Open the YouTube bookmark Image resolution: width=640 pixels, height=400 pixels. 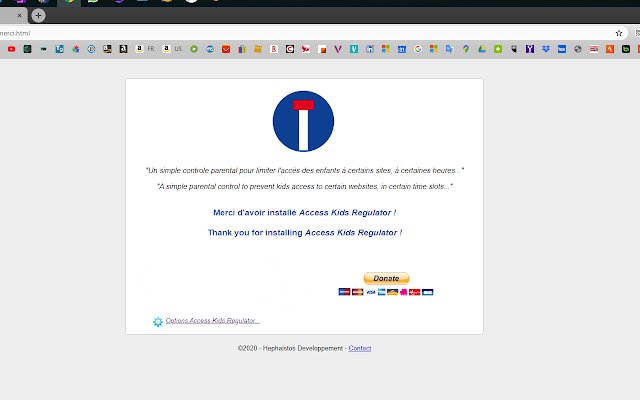(11, 49)
